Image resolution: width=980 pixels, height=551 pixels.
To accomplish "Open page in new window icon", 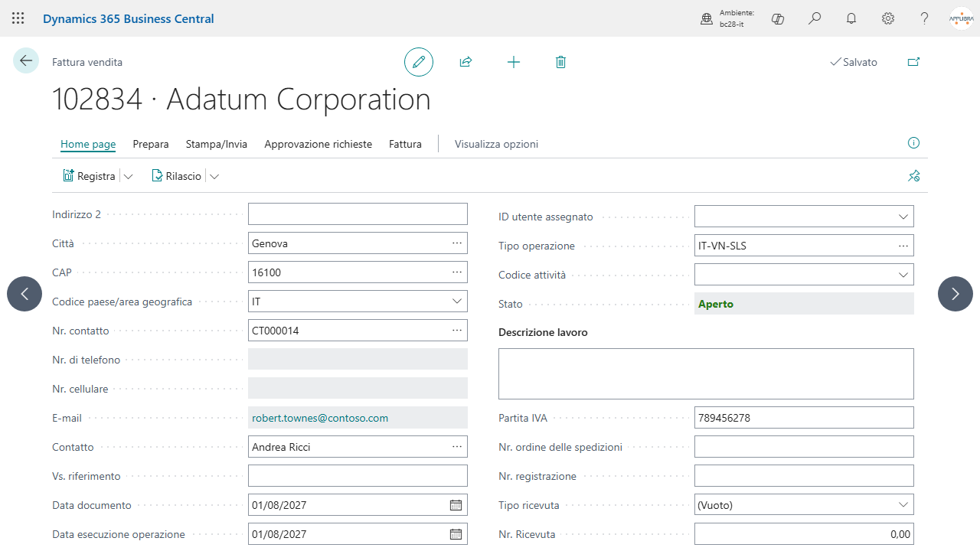I will coord(913,62).
